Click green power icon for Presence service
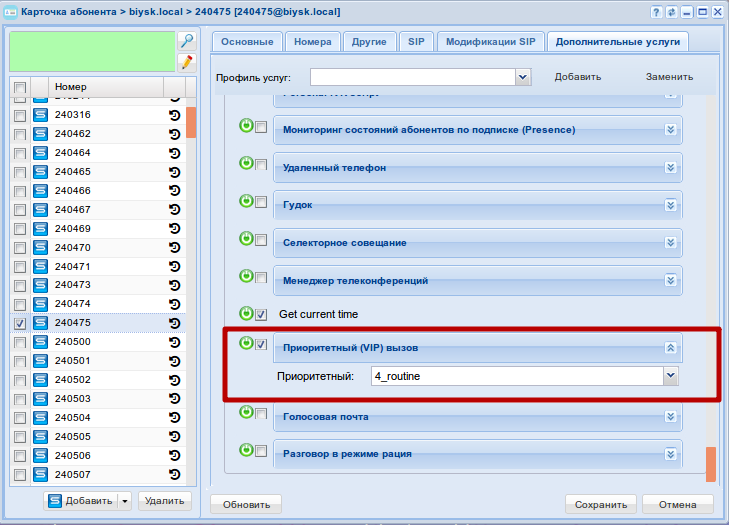729x525 pixels. click(x=246, y=126)
